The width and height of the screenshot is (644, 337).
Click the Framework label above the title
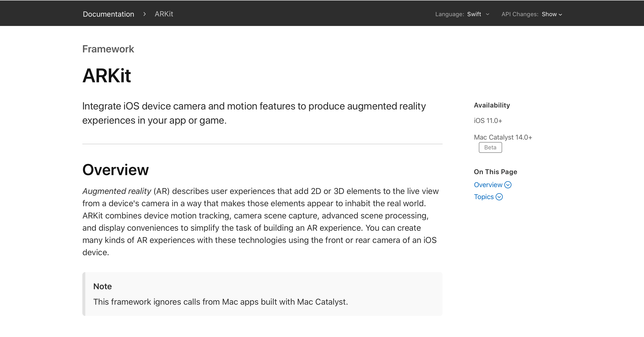point(108,49)
